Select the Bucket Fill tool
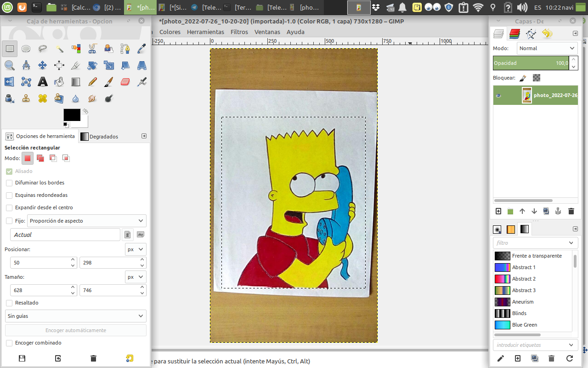The width and height of the screenshot is (588, 368). [x=59, y=81]
